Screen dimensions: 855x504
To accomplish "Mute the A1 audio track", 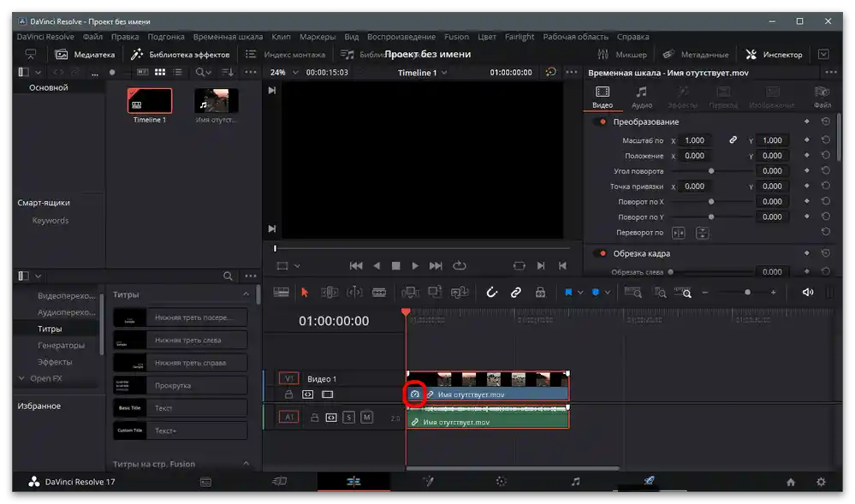I will point(367,418).
